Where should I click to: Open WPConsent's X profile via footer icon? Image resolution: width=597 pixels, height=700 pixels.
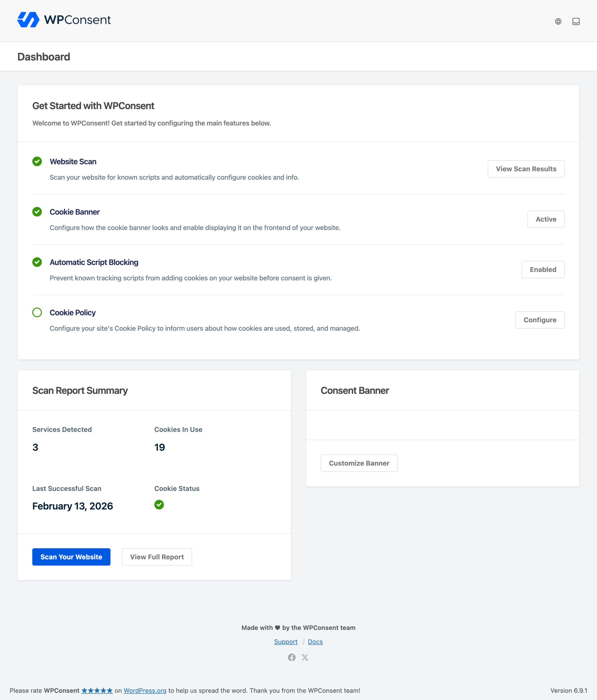coord(305,657)
